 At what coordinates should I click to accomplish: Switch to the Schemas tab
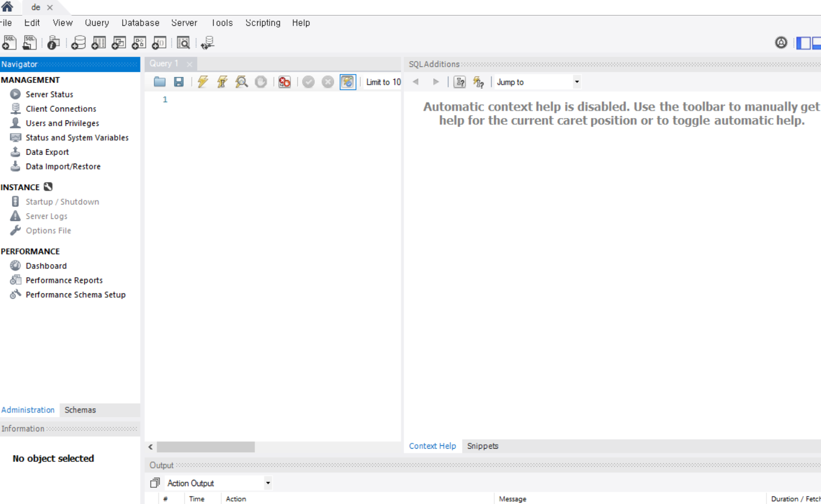pos(80,410)
